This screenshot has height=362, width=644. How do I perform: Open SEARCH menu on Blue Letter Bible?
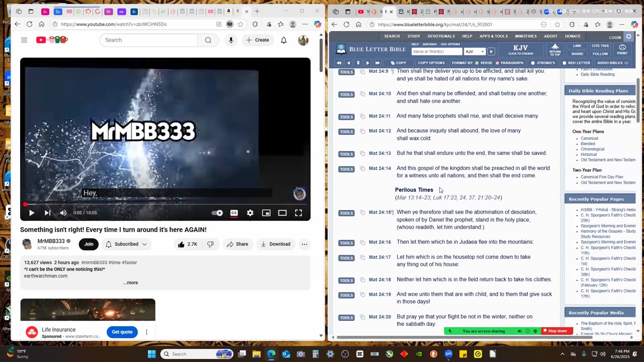pyautogui.click(x=392, y=36)
